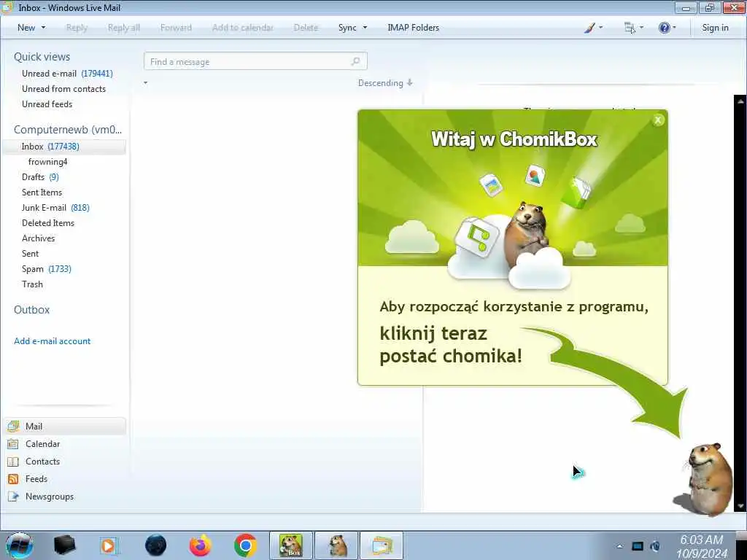Launch Firefox from the taskbar
The width and height of the screenshot is (747, 560).
(x=200, y=545)
